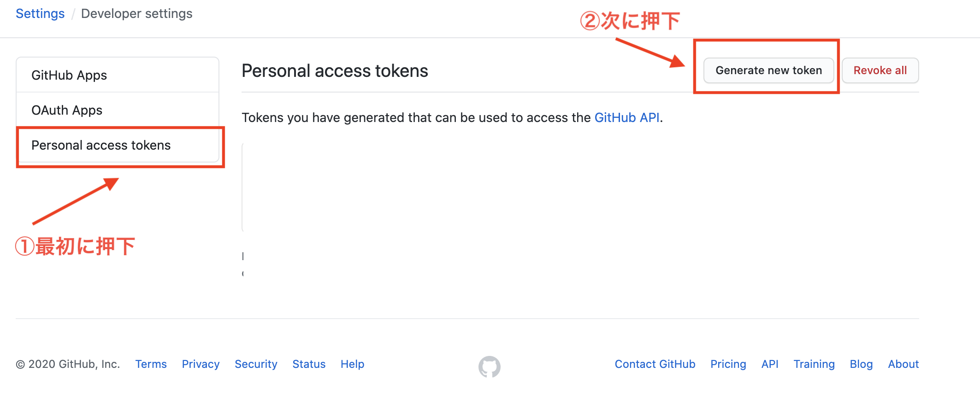Open the Help footer link
The width and height of the screenshot is (980, 413).
[352, 364]
